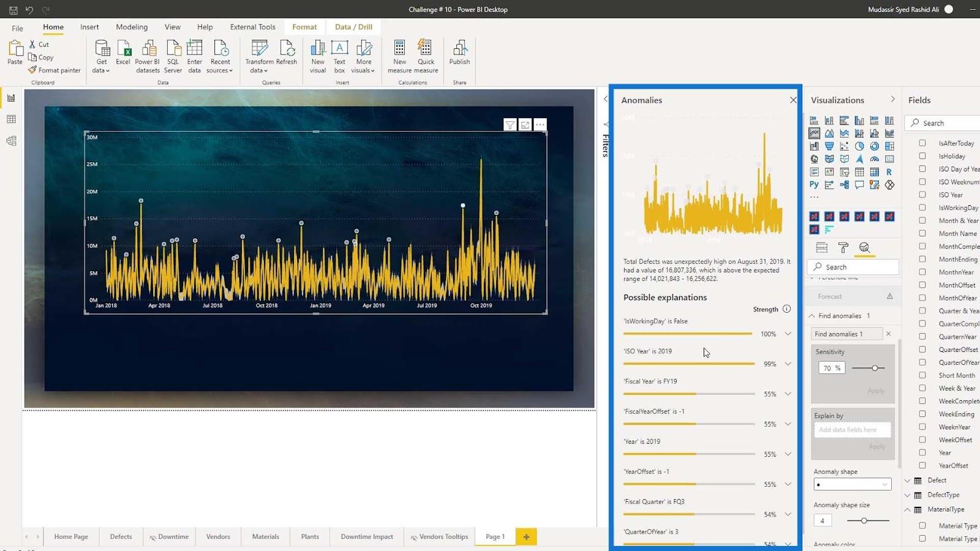
Task: Click Format painter button
Action: click(54, 70)
